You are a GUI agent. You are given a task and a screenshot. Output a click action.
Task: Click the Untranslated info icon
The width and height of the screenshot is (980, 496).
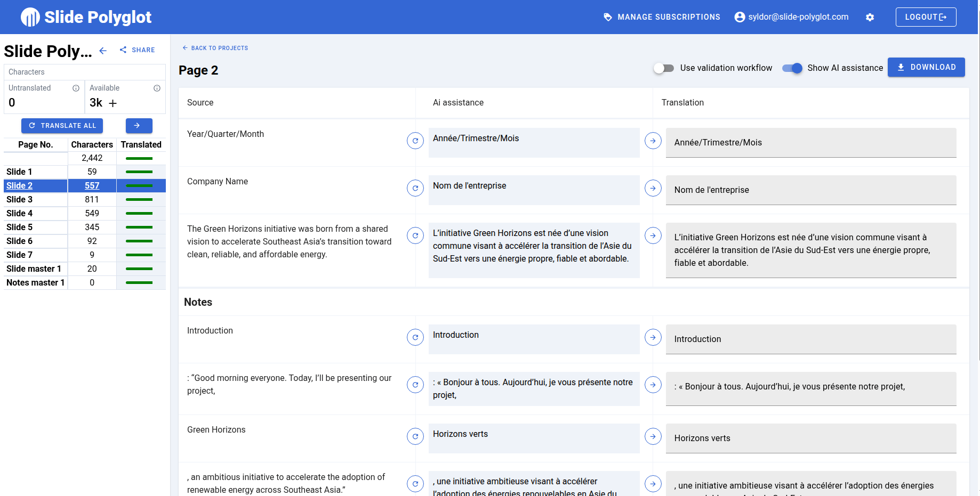coord(76,88)
